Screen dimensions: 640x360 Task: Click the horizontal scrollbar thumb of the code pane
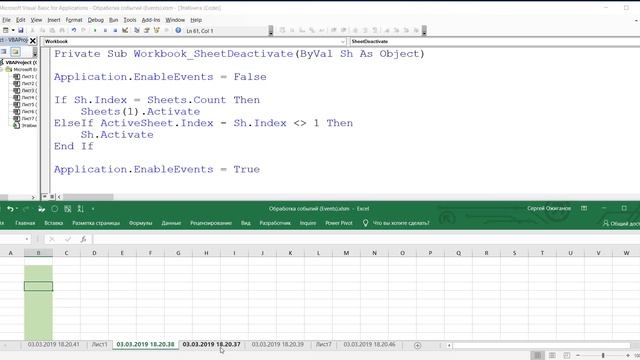coord(88,197)
